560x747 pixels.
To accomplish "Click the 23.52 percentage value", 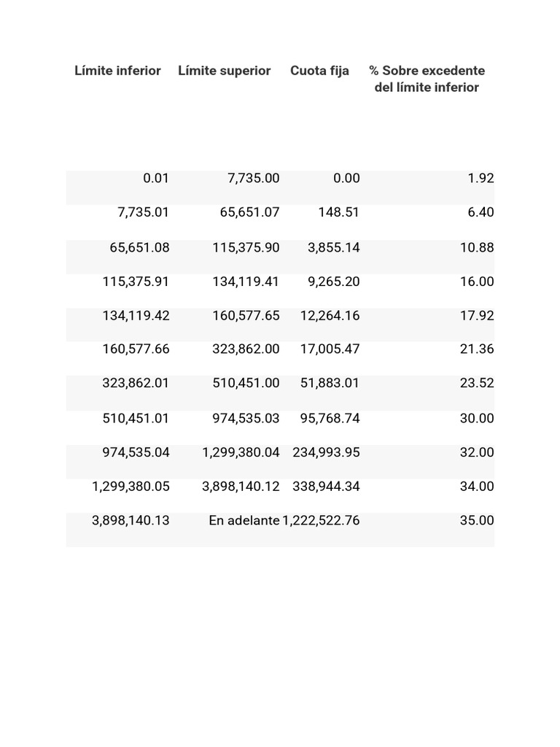I will point(477,383).
